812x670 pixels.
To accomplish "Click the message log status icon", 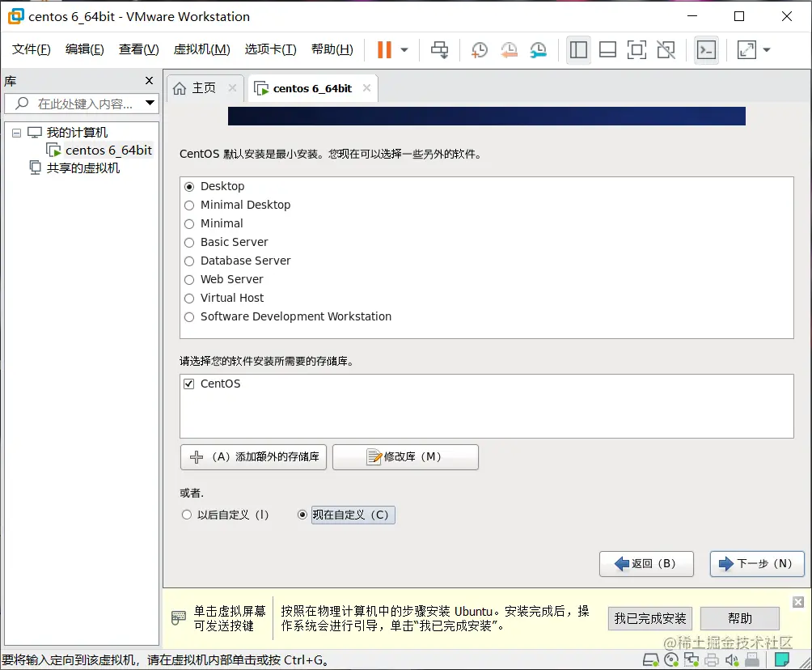I will pyautogui.click(x=781, y=659).
